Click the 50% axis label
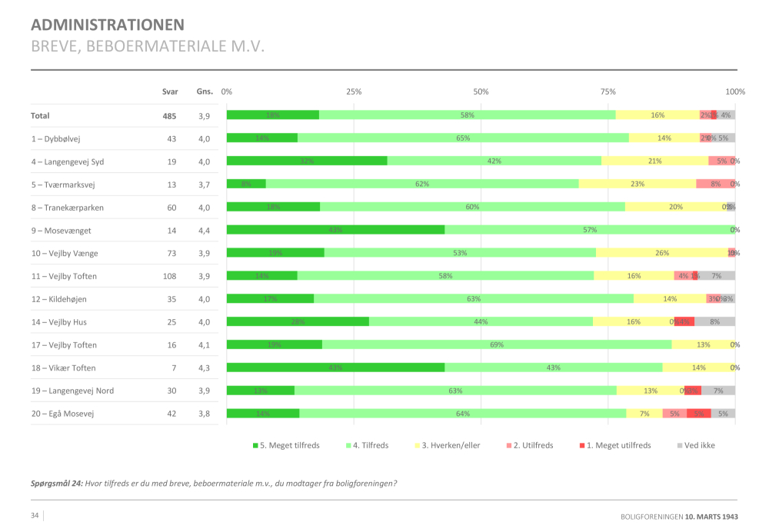The width and height of the screenshot is (769, 532). click(481, 91)
